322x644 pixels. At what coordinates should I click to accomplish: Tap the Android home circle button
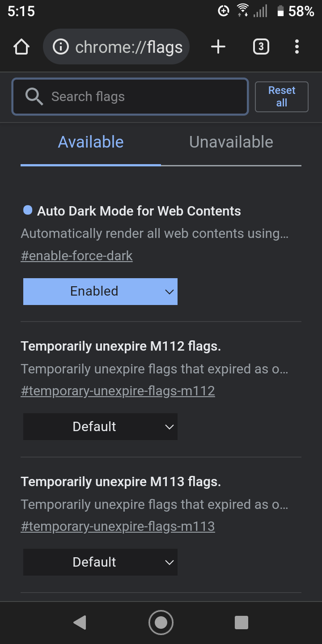161,623
